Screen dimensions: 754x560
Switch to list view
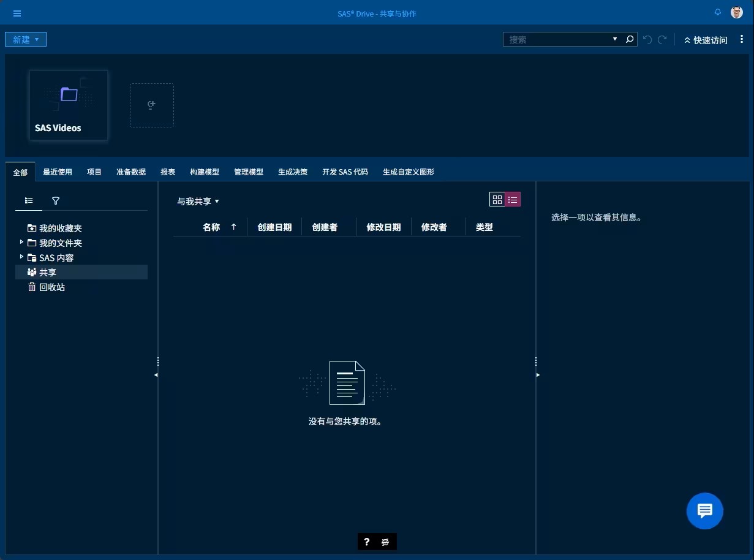click(x=513, y=199)
